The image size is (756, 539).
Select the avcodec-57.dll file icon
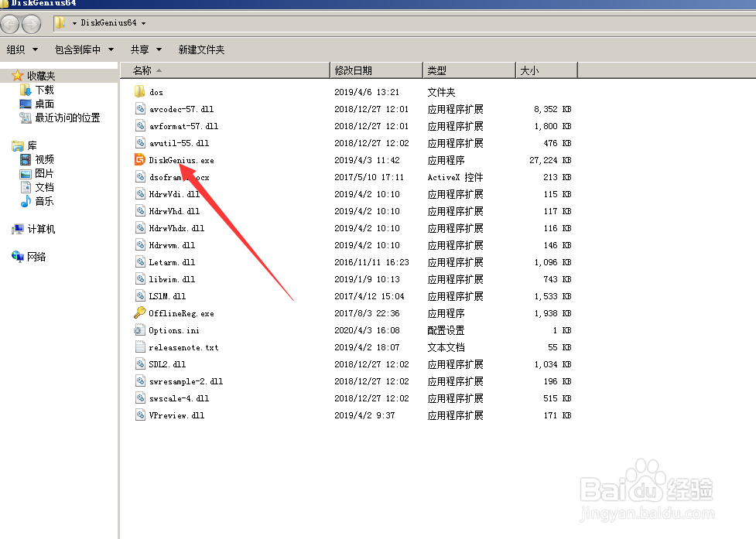point(140,109)
